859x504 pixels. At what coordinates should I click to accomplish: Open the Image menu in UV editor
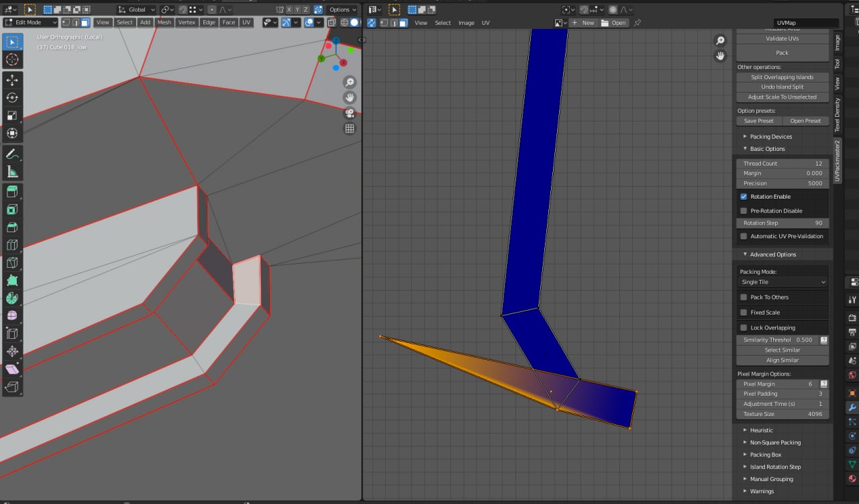point(466,22)
